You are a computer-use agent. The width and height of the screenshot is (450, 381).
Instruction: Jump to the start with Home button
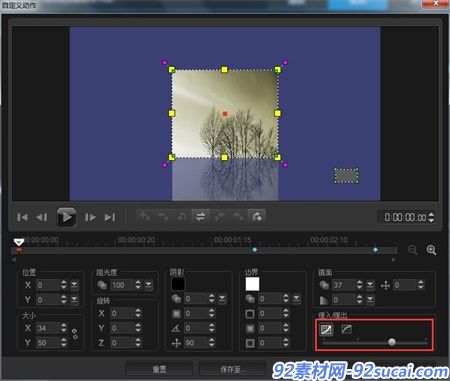(x=22, y=217)
